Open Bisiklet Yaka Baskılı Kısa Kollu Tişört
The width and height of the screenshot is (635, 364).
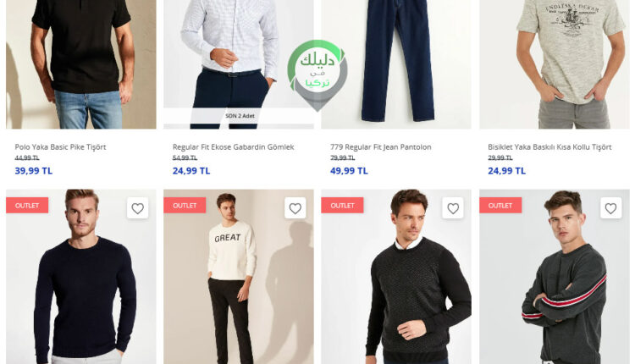pyautogui.click(x=549, y=147)
